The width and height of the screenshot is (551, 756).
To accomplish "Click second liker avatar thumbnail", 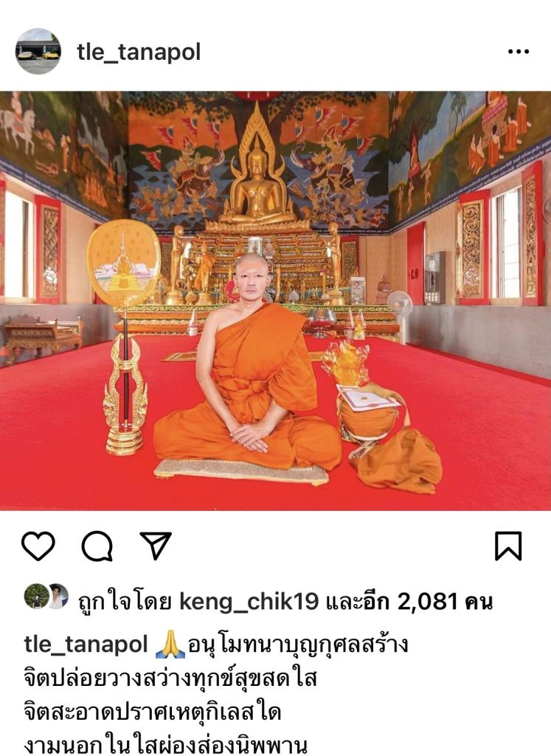I will coord(58,596).
